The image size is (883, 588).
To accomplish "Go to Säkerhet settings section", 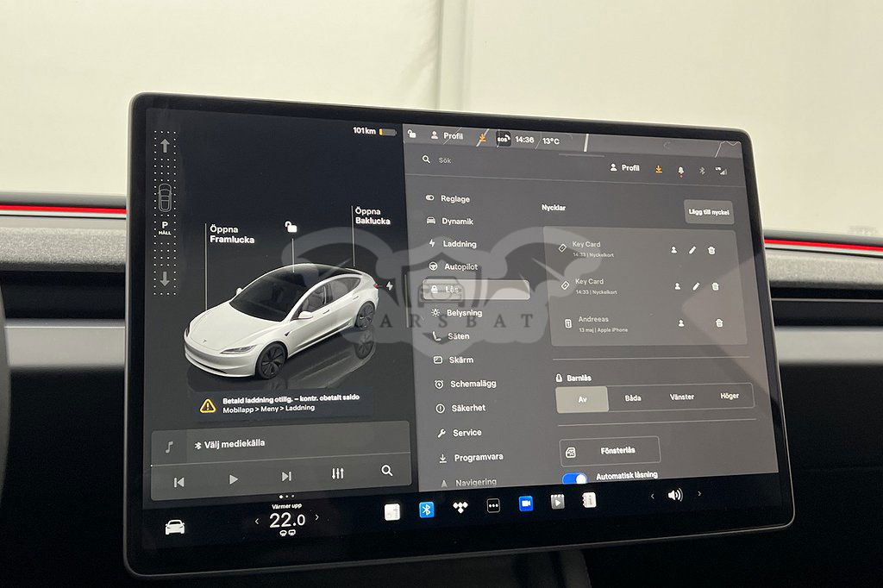I will pyautogui.click(x=468, y=408).
